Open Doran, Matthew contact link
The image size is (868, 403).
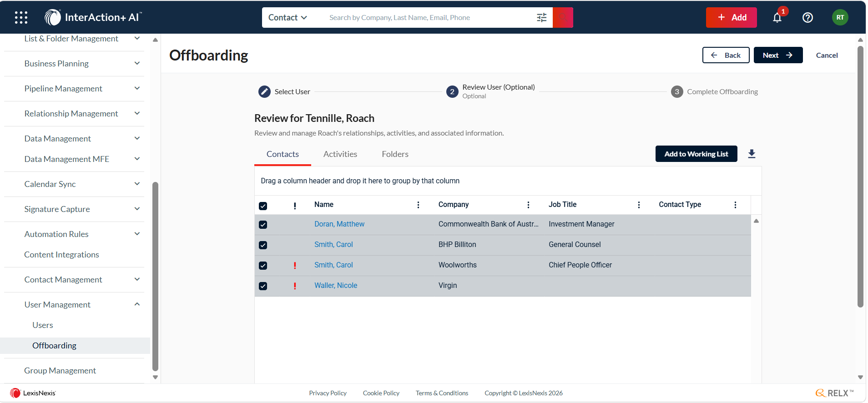tap(339, 224)
